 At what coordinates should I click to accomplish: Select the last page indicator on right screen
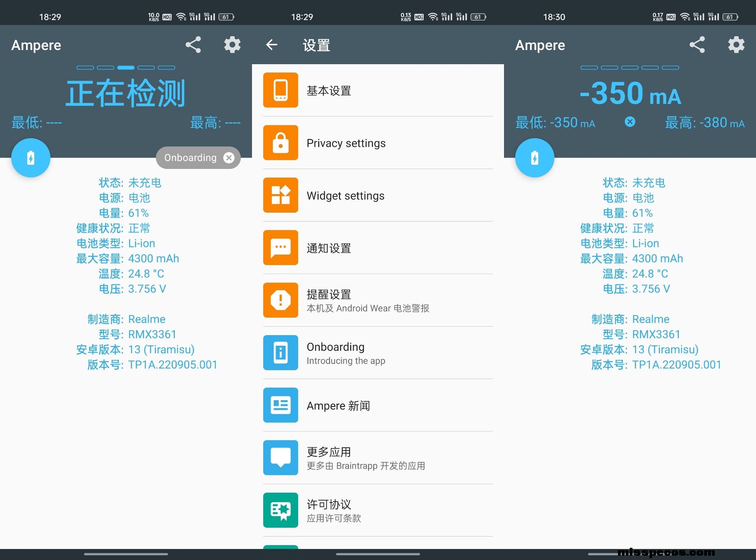(x=671, y=68)
